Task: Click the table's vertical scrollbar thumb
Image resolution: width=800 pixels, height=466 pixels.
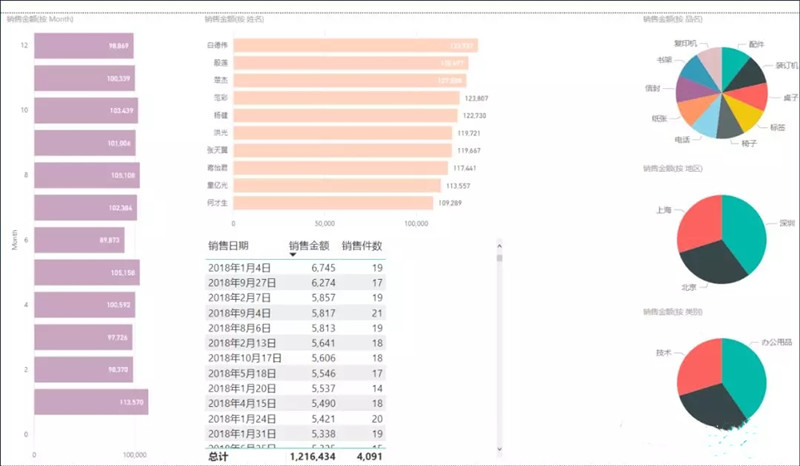Action: [x=499, y=258]
